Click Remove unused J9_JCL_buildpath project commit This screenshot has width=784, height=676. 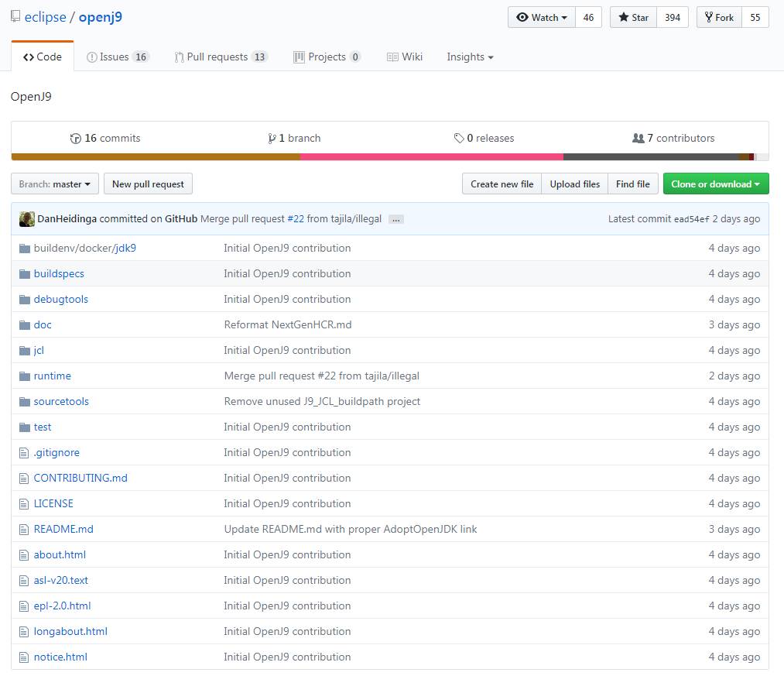pyautogui.click(x=322, y=401)
